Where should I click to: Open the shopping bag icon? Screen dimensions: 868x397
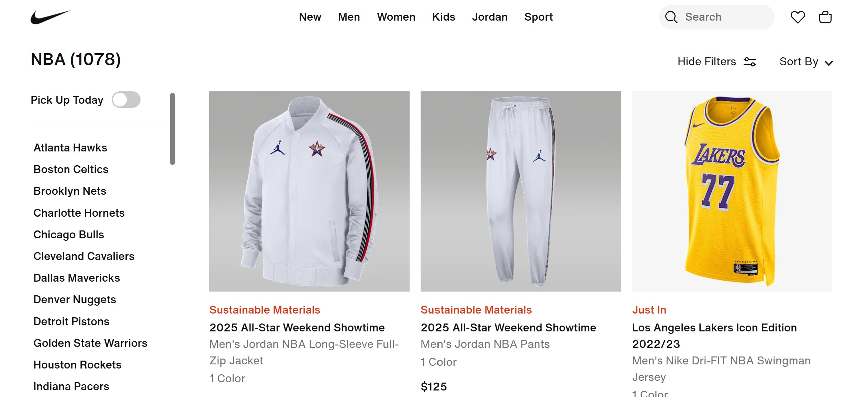(825, 17)
